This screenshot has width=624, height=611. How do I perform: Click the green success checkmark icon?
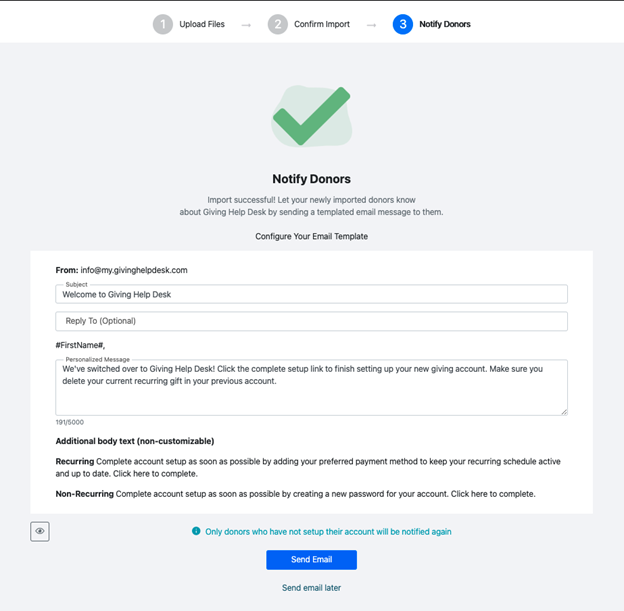coord(311,117)
